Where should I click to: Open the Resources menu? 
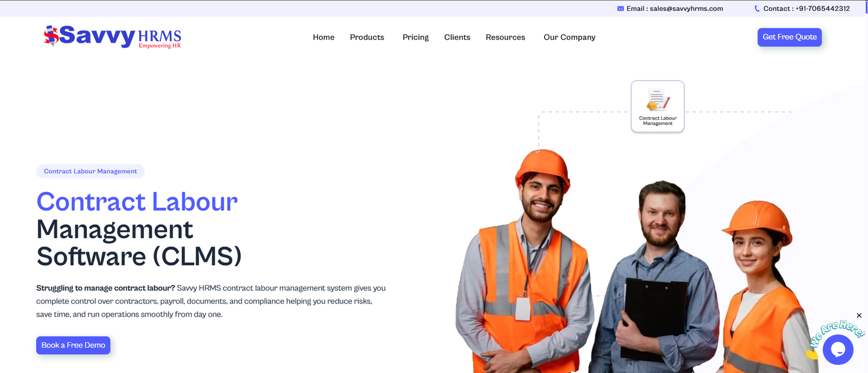(x=505, y=37)
